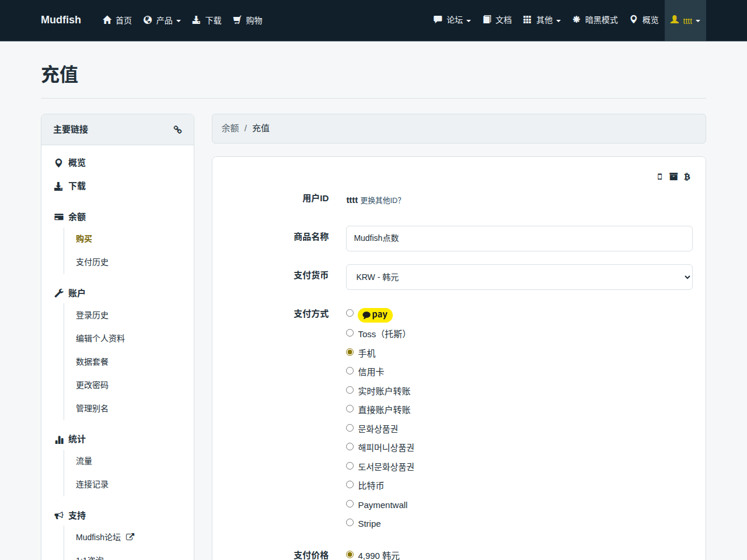
Task: Open 下载 in the sidebar
Action: 70,186
